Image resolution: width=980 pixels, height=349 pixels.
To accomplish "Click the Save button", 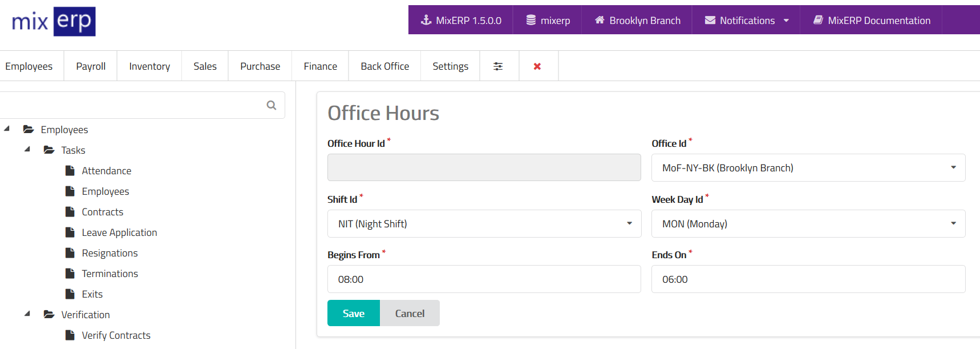I will [353, 314].
